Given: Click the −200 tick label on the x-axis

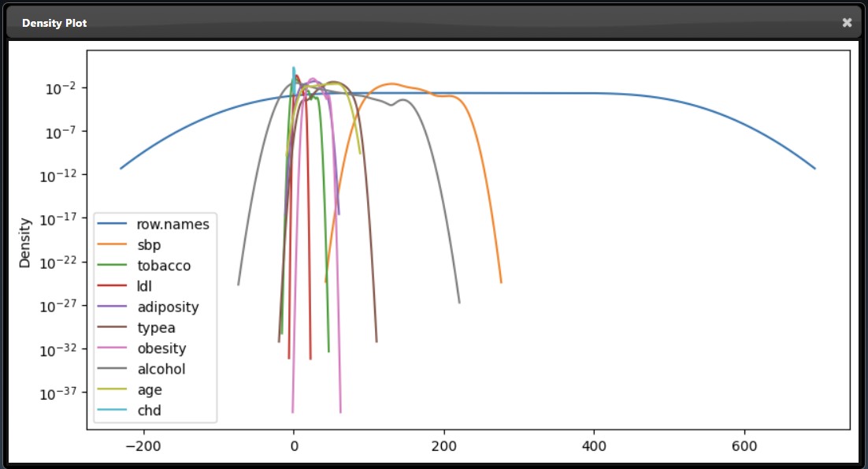Looking at the screenshot, I should [x=143, y=446].
